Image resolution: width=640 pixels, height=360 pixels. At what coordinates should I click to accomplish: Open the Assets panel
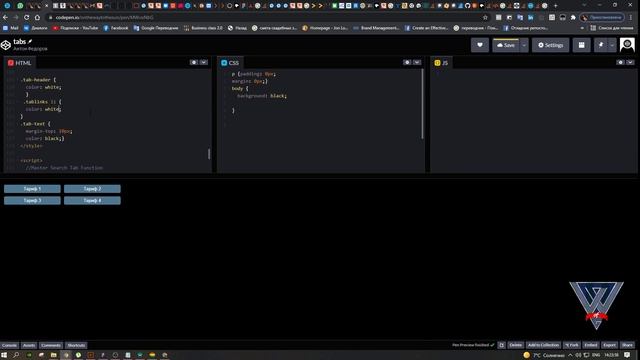point(29,345)
